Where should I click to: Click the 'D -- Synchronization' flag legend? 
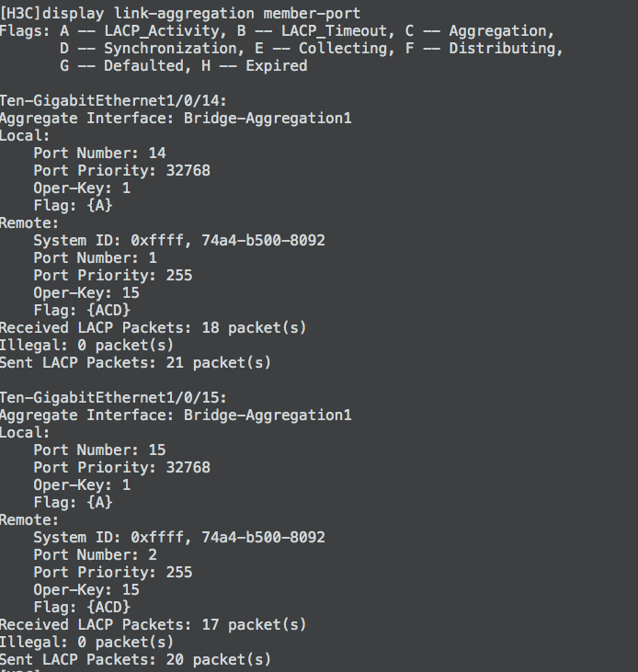148,48
